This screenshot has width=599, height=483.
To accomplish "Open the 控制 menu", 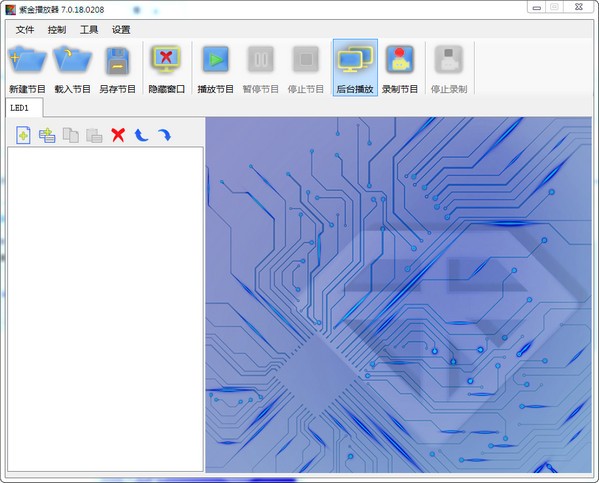I will pyautogui.click(x=57, y=29).
